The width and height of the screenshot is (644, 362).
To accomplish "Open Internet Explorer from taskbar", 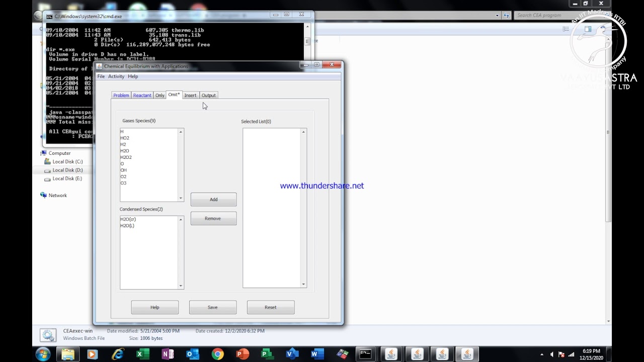I will coord(118,354).
